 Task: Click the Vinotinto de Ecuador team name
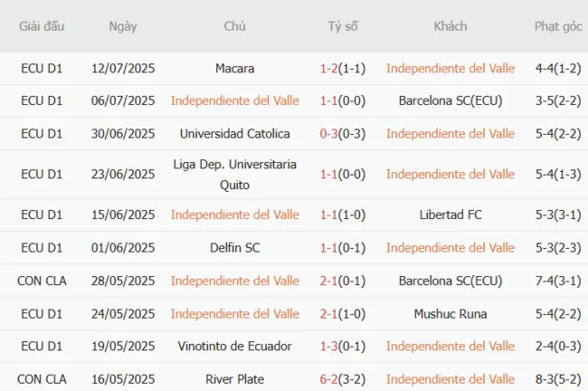pos(235,346)
